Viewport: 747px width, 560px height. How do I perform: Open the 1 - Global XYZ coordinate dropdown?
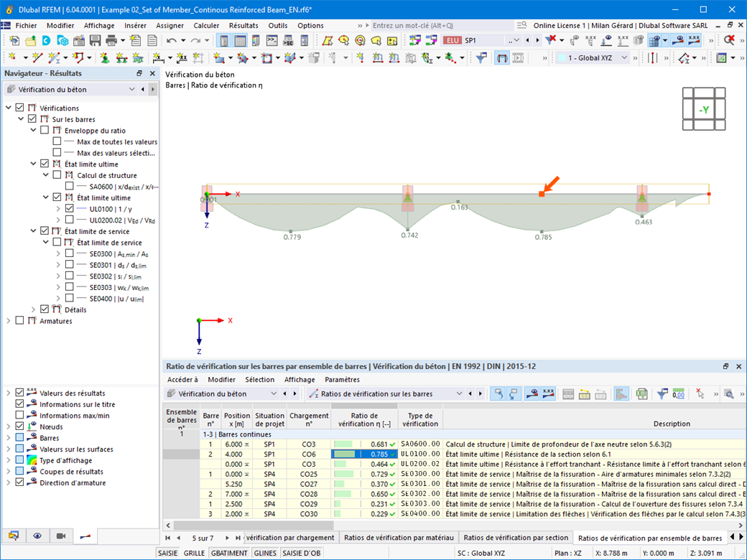tap(623, 57)
